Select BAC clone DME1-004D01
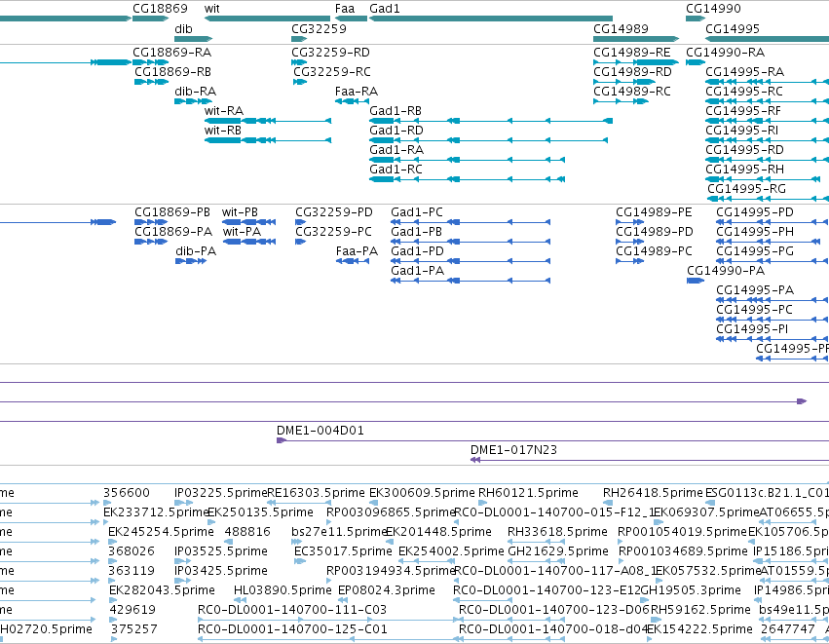Screen dimensions: 829x644 (x=552, y=440)
